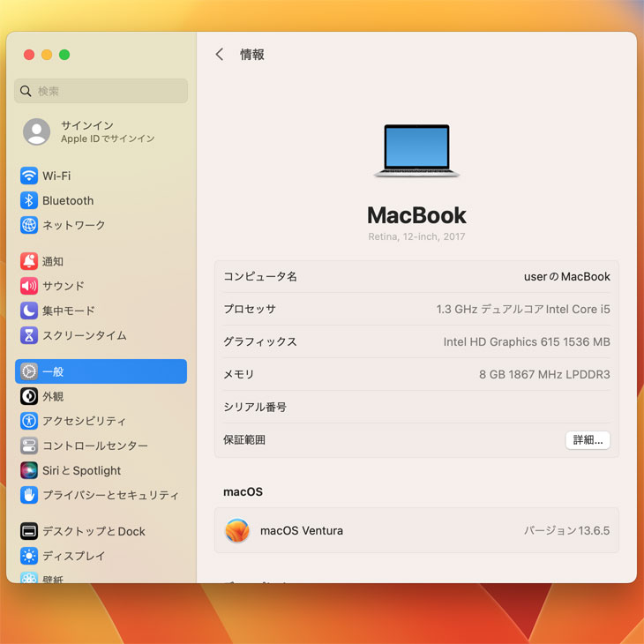Select Wi-Fi label in sidebar
The width and height of the screenshot is (644, 644).
point(56,176)
